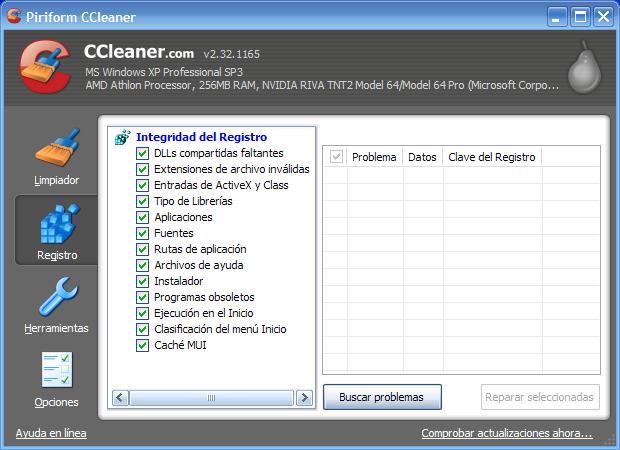Viewport: 620px width, 450px height.
Task: Toggle Clasificación del menú Inicio checkbox
Action: click(142, 329)
